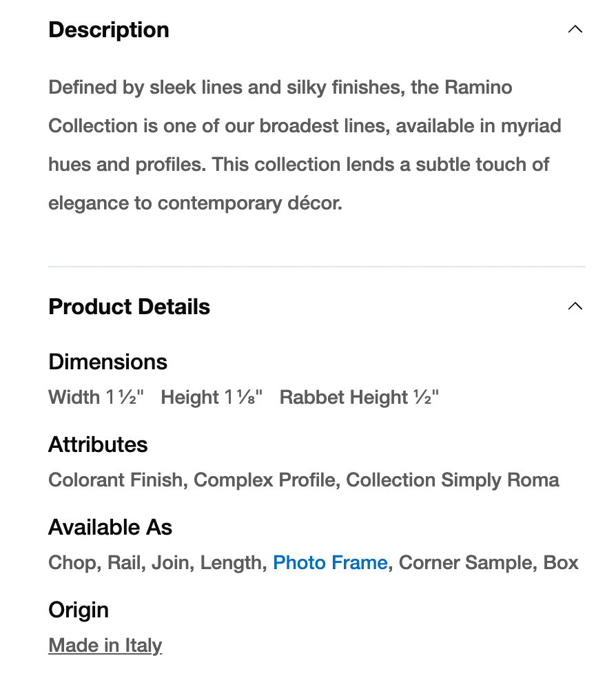The width and height of the screenshot is (616, 678).
Task: Click the Box availability option text
Action: pos(561,563)
